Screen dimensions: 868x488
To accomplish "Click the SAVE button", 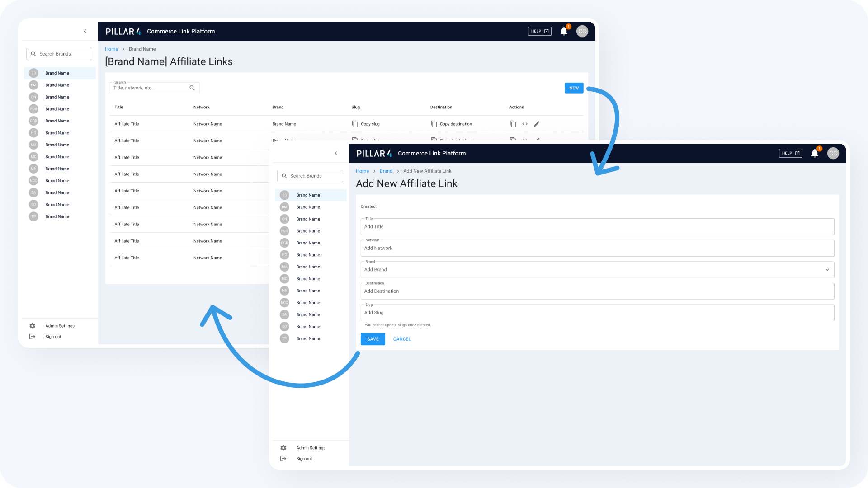I will 373,339.
